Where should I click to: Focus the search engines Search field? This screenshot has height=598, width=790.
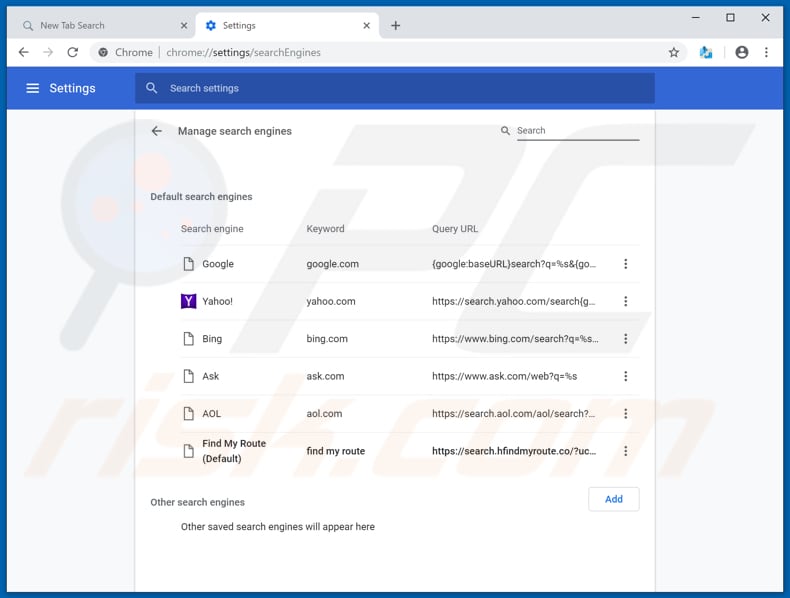point(578,131)
